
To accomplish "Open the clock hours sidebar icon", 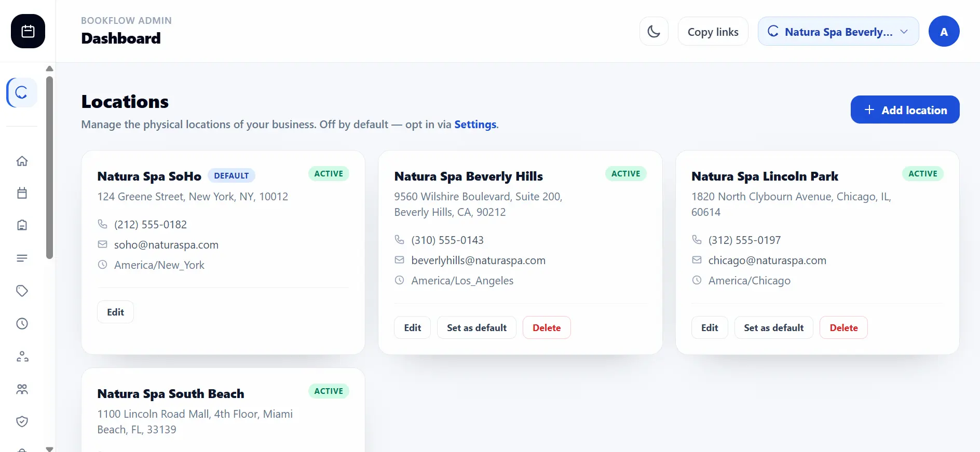I will click(22, 323).
